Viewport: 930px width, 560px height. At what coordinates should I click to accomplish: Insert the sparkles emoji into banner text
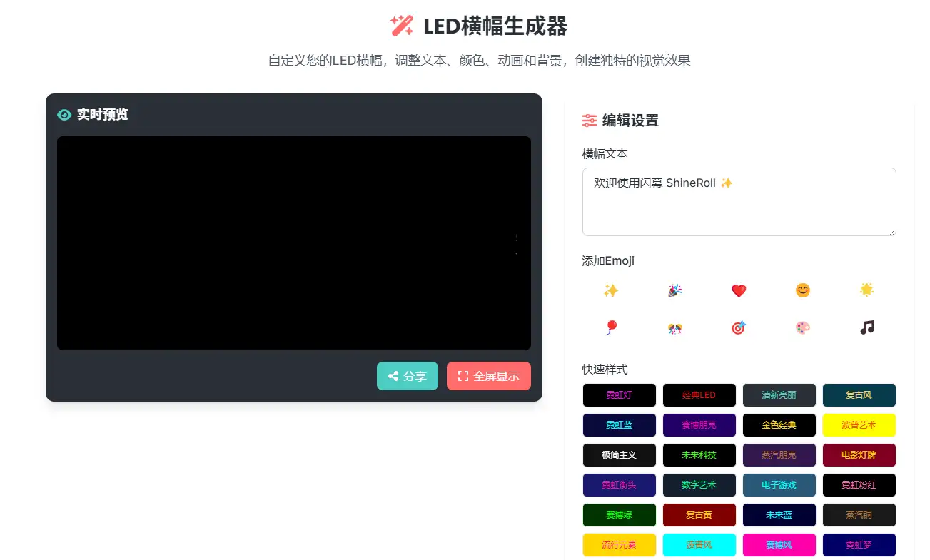click(x=610, y=290)
